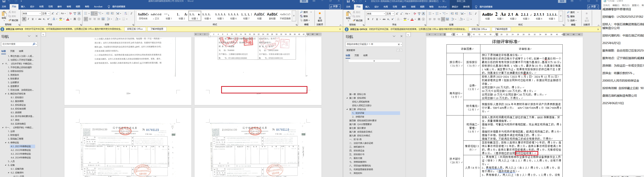This screenshot has height=177, width=644.
Task: Apply red font color in 招标文件 window
Action: click(x=412, y=19)
